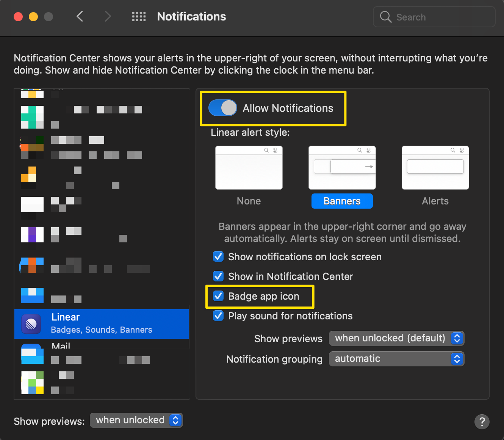This screenshot has width=504, height=440.
Task: Select the None alert style
Action: pyautogui.click(x=249, y=168)
